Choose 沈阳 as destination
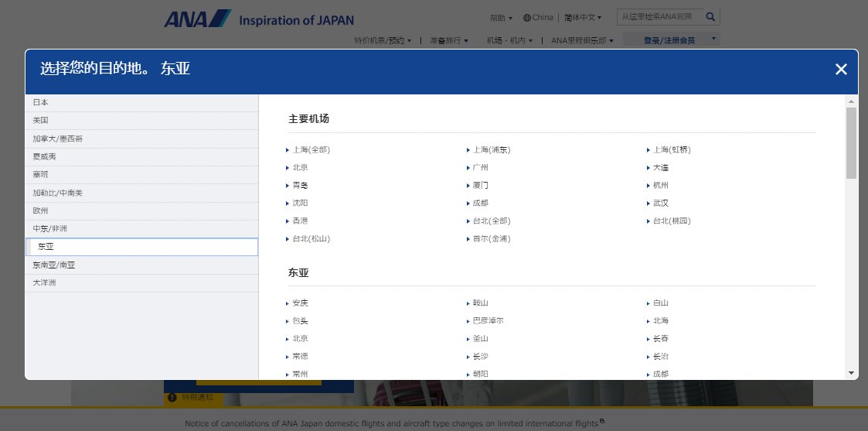Viewport: 868px width, 431px height. 300,204
